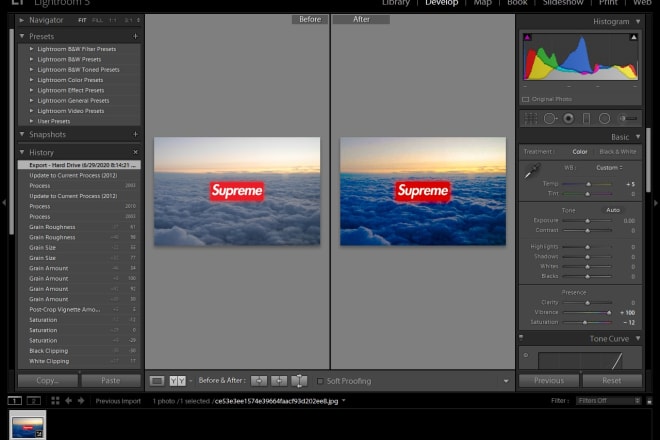Click Auto tone button
The image size is (660, 440).
click(x=613, y=210)
